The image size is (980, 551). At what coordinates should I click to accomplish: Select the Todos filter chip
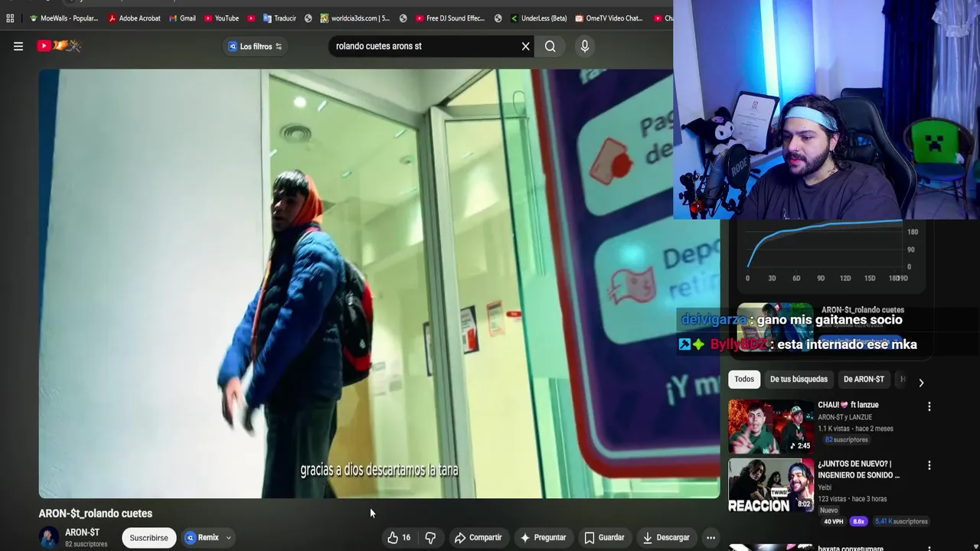(744, 380)
